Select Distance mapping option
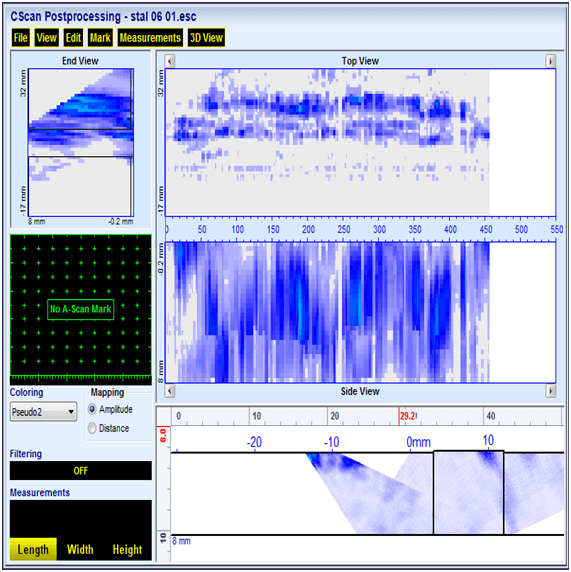This screenshot has width=571, height=572. coord(109,428)
